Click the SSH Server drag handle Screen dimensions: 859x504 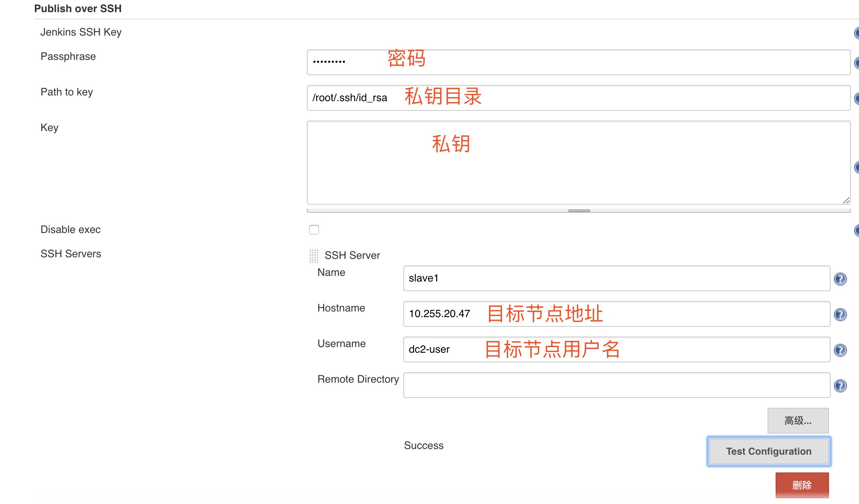(314, 256)
